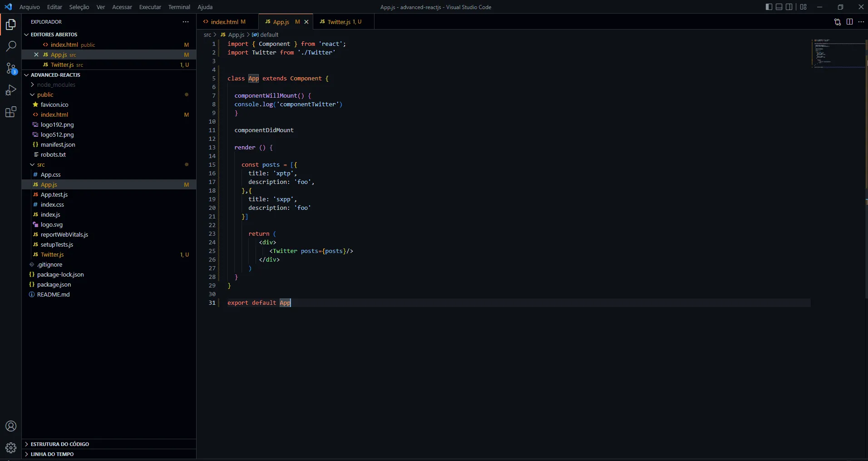Open the Run and Debug view
This screenshot has width=868, height=461.
11,90
